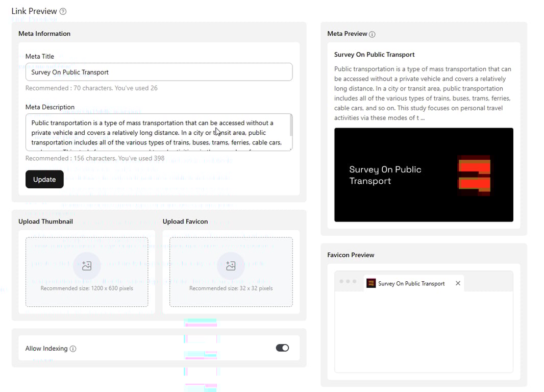Click the Meta Title input field

click(x=159, y=72)
